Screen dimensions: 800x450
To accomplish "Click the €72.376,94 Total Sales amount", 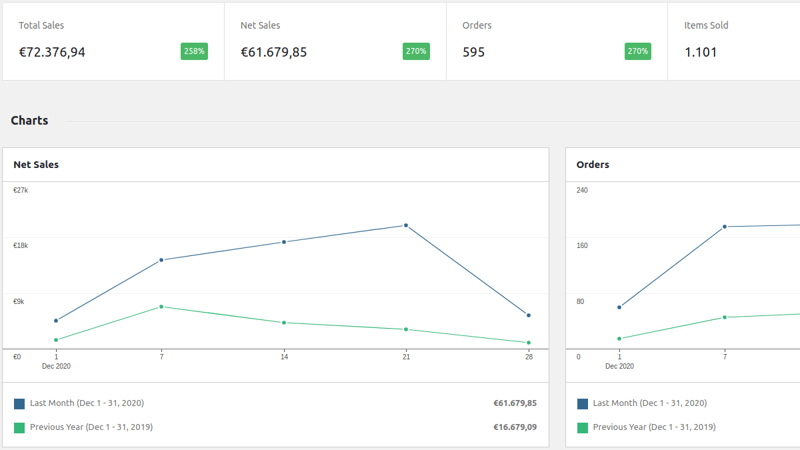I will tap(52, 52).
